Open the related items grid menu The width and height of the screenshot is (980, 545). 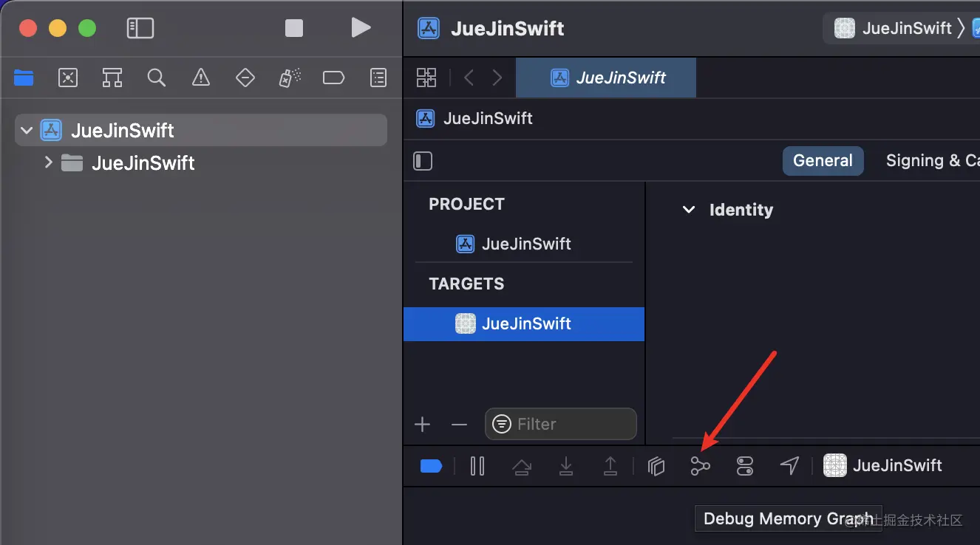(426, 78)
